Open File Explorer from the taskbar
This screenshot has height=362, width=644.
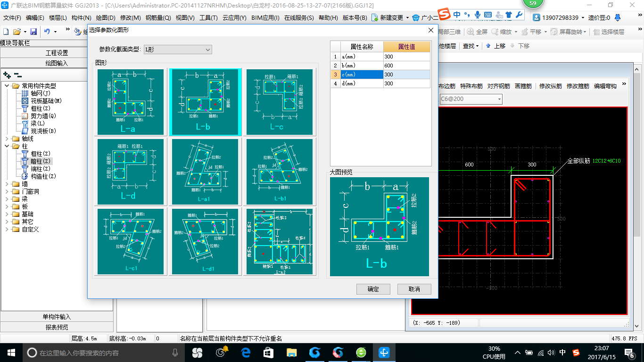click(x=292, y=353)
